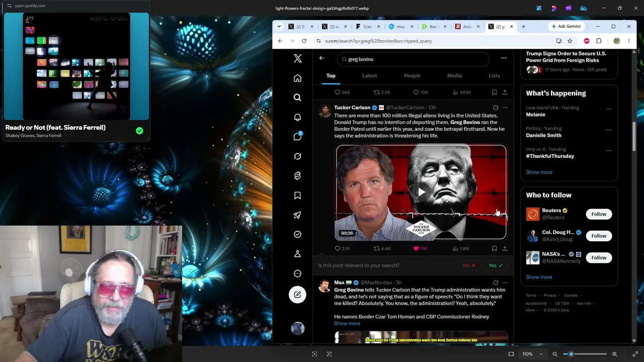Open Chat messages with the 2 badge
This screenshot has height=362, width=644.
coord(297,137)
